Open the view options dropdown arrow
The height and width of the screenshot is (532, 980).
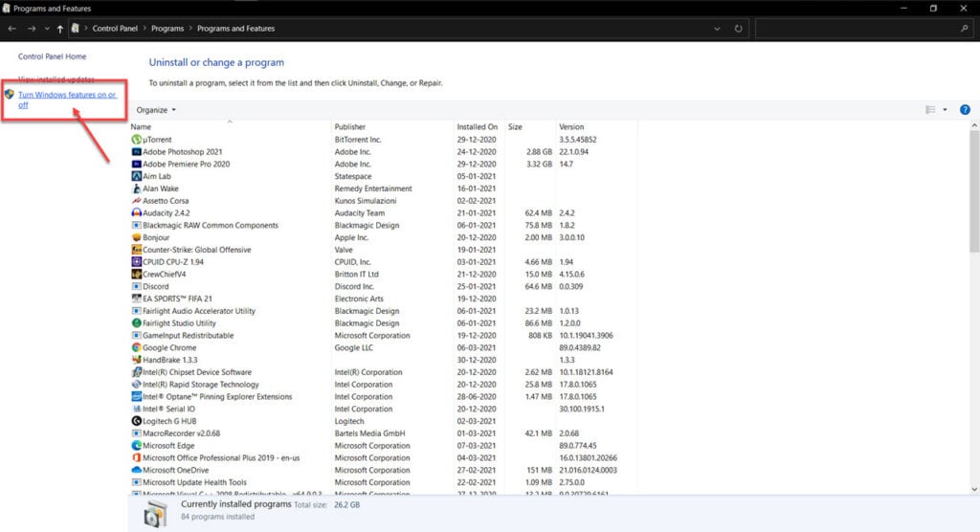point(945,110)
